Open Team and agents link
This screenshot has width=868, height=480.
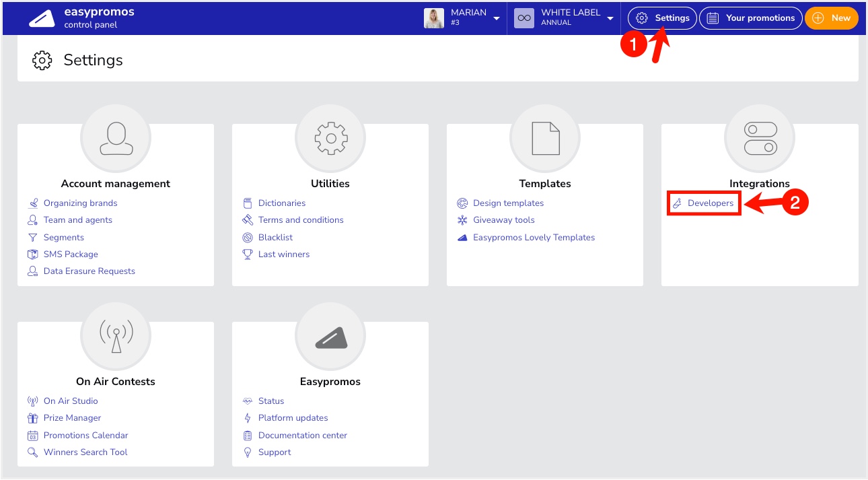(x=78, y=220)
